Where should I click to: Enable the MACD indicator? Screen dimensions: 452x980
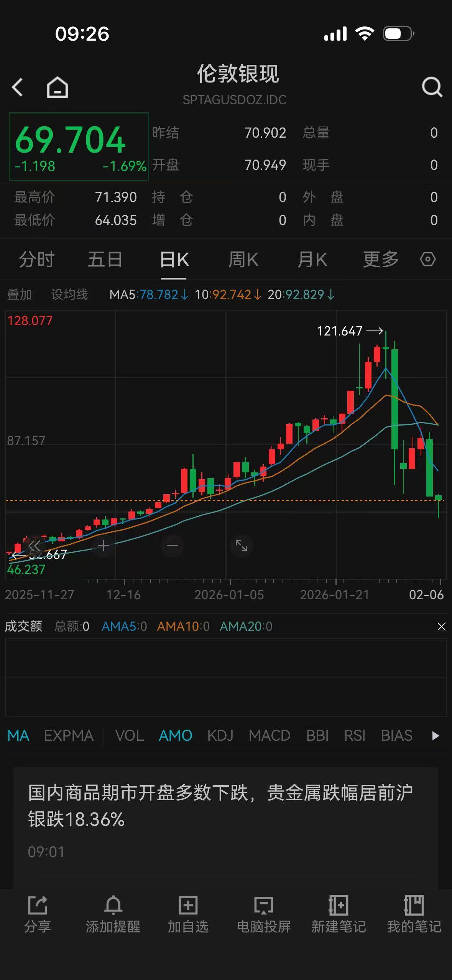coord(269,736)
